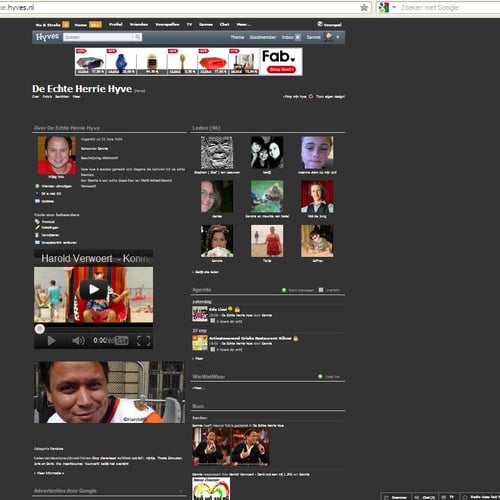This screenshot has height=500, width=500.
Task: Open the Vrienden menu item
Action: [139, 24]
